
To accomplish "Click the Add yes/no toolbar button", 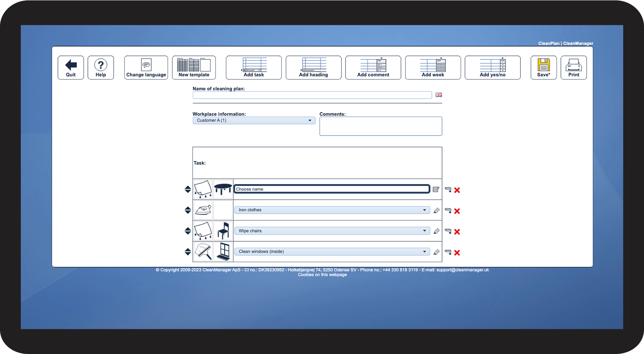I will 493,67.
